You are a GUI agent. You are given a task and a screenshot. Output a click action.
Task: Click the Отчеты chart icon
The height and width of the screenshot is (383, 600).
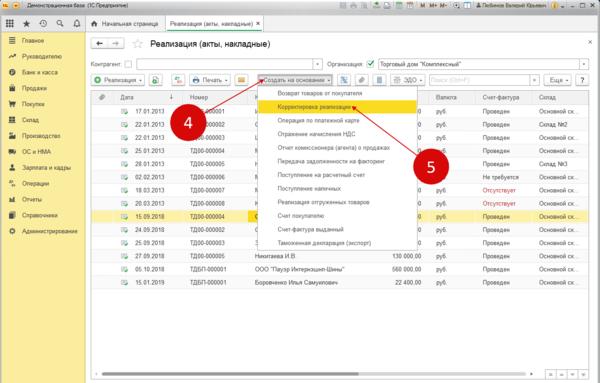pyautogui.click(x=12, y=199)
